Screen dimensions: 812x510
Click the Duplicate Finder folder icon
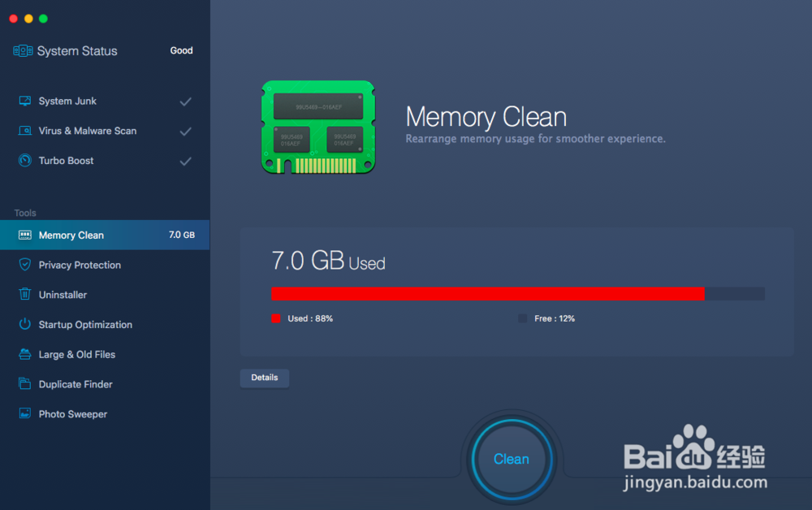click(x=25, y=383)
